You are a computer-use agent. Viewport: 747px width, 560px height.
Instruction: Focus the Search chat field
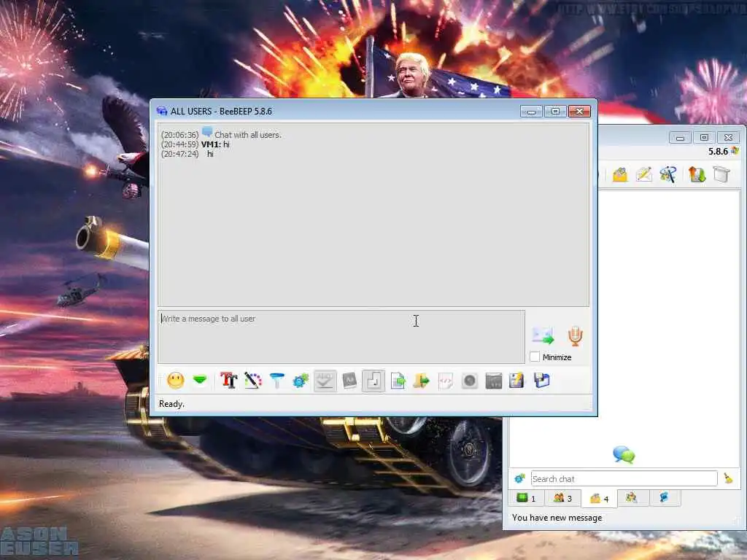click(624, 478)
